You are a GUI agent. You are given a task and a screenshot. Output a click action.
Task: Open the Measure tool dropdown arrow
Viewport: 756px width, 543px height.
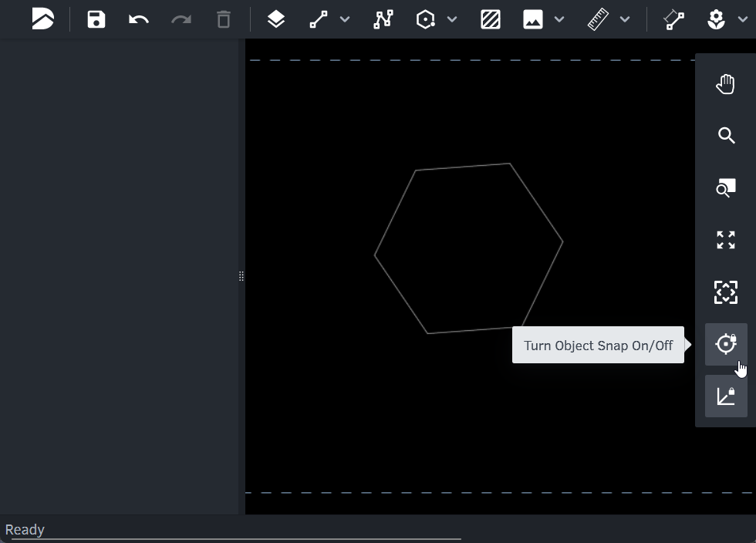coord(625,19)
